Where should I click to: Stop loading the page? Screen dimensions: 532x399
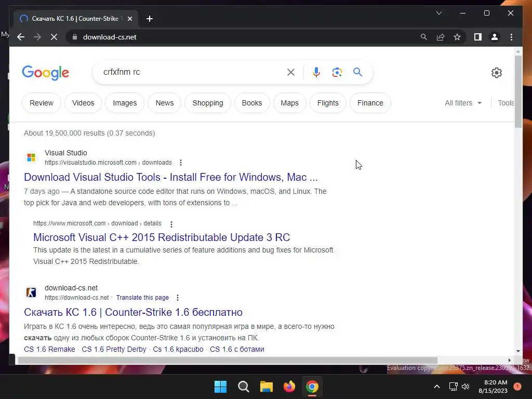(54, 37)
